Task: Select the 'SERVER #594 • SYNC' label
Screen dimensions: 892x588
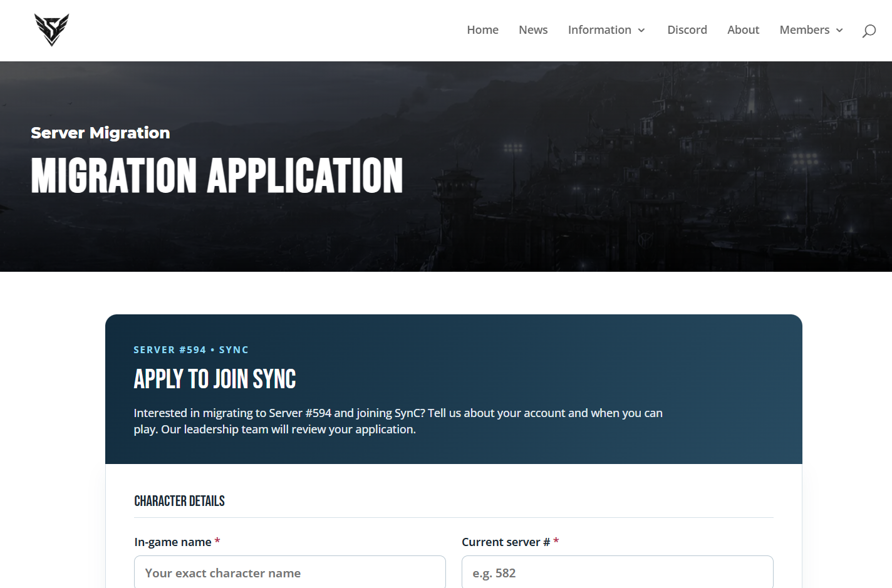Action: point(191,350)
